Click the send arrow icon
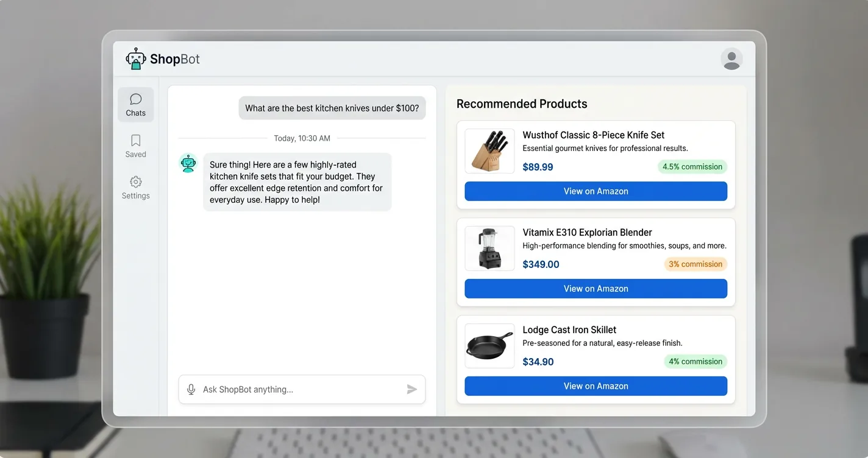The image size is (868, 458). pos(412,389)
